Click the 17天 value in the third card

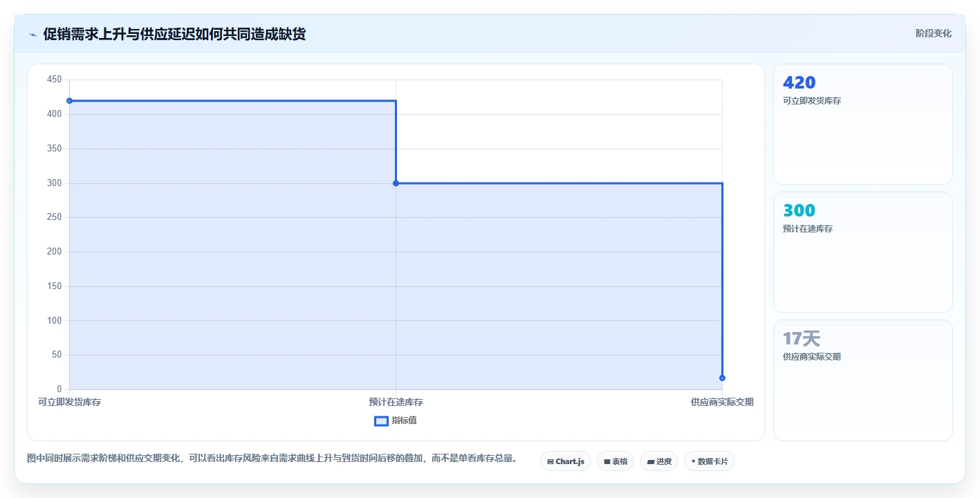[801, 338]
